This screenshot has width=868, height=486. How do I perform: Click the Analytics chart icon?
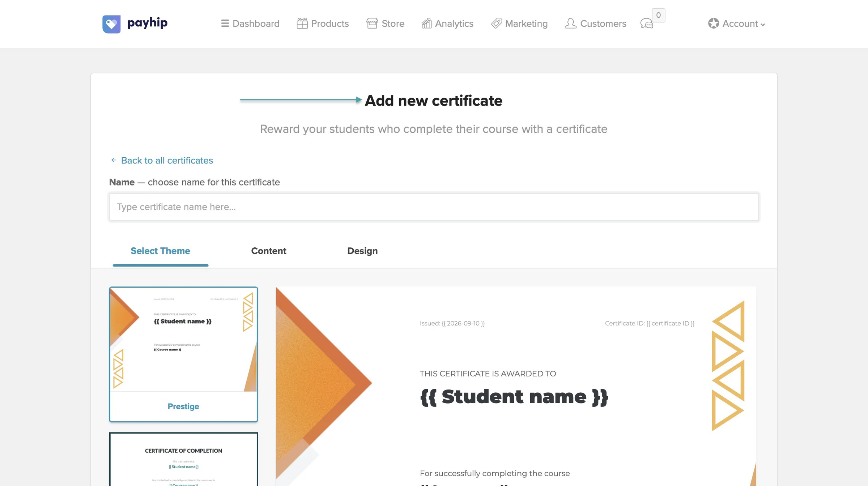pos(427,24)
